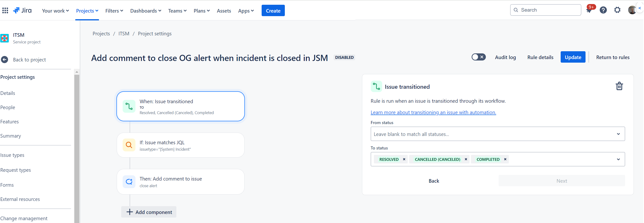
Task: Click the ITSM project lifebuoy icon
Action: [x=4, y=38]
